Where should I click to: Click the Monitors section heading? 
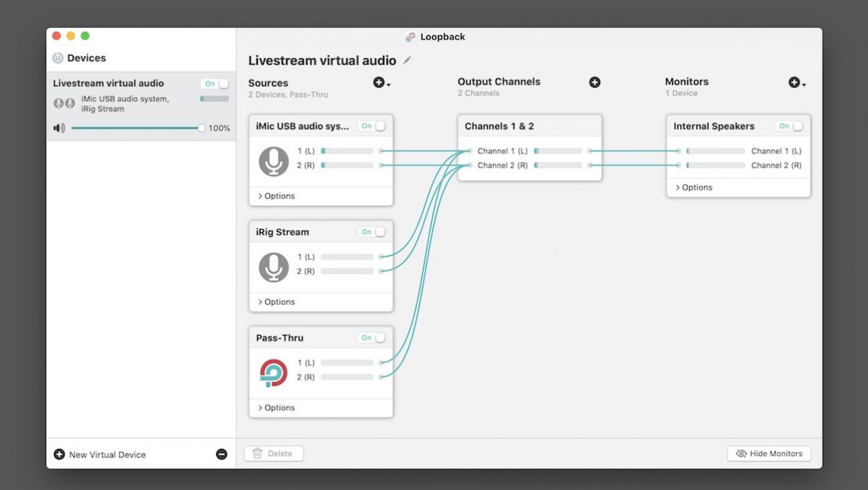[x=686, y=81]
